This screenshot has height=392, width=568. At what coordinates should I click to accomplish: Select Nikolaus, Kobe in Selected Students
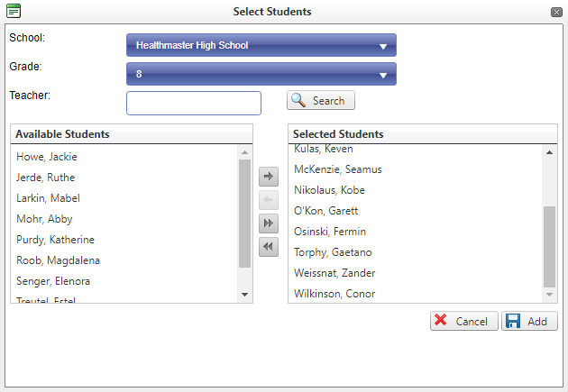click(x=416, y=190)
